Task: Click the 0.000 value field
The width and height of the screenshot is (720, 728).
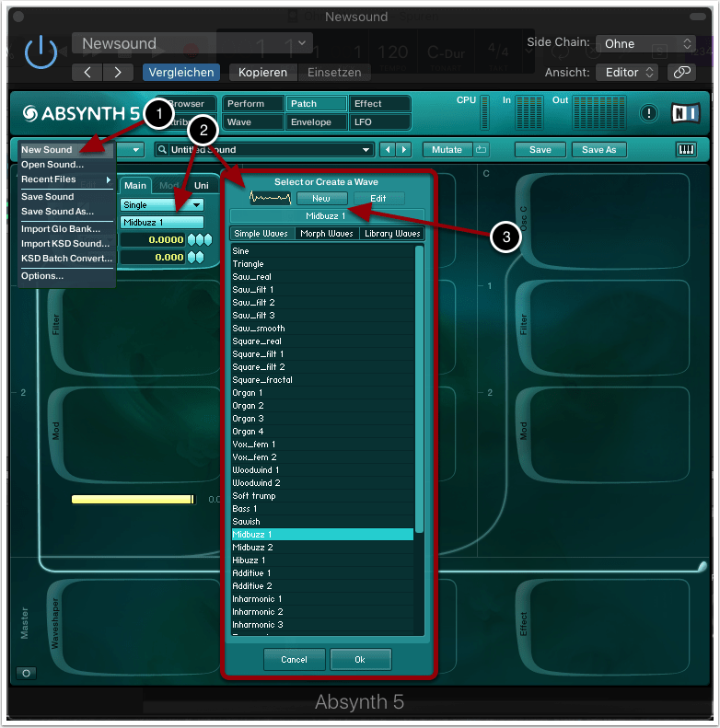Action: (153, 257)
